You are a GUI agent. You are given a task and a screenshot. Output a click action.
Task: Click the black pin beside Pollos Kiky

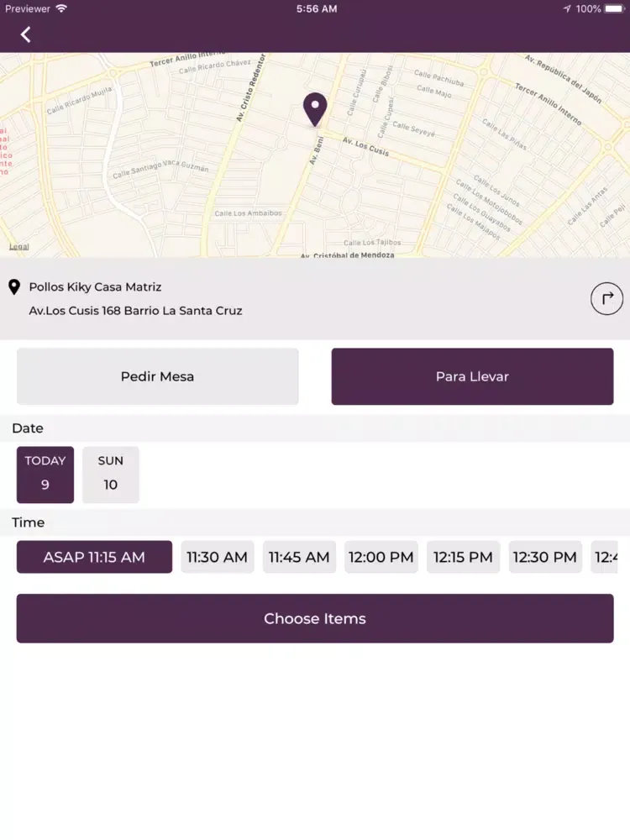(14, 287)
